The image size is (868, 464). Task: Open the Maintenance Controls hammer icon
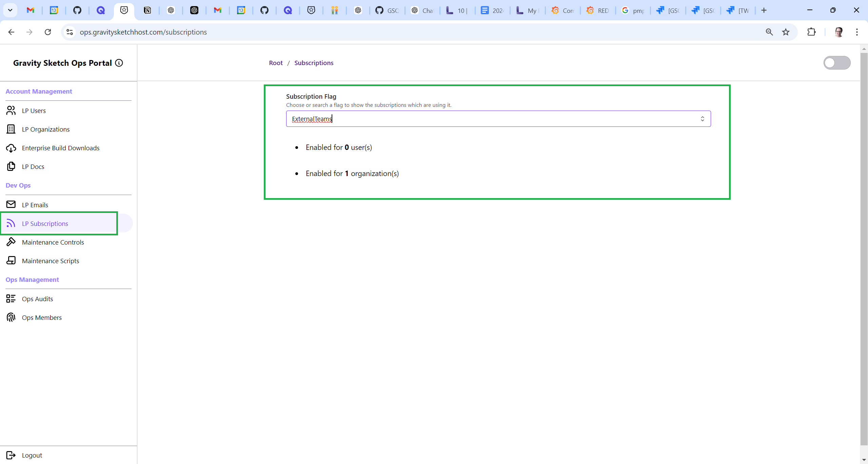[x=11, y=242]
